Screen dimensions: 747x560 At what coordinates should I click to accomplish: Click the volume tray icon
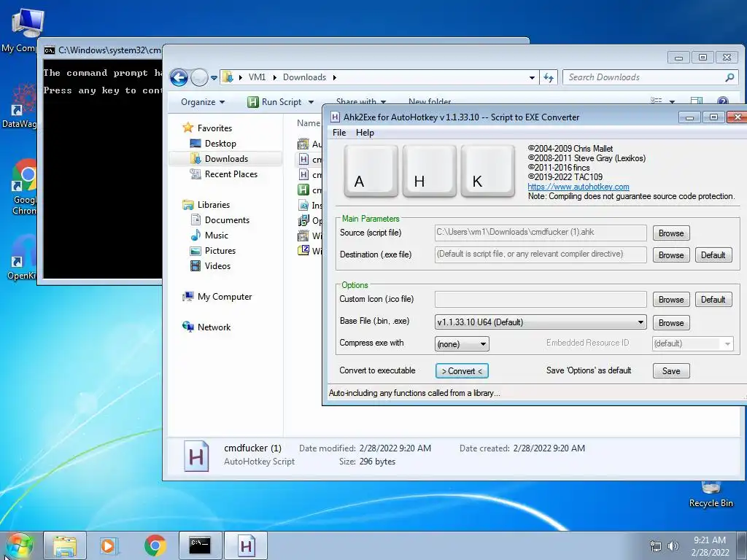point(673,545)
